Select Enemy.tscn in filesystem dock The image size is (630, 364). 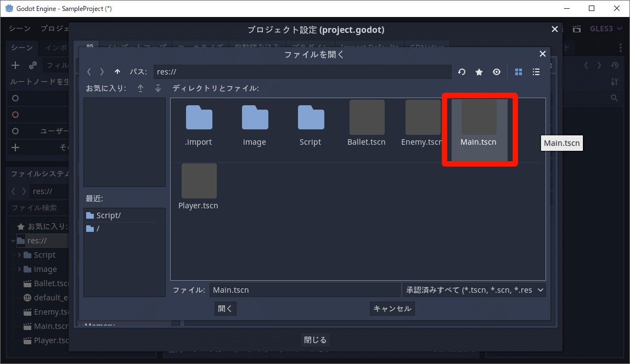46,312
